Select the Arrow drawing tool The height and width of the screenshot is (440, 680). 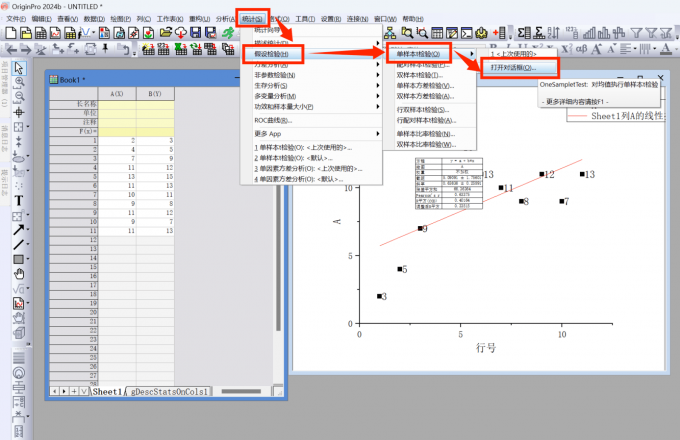coord(19,230)
